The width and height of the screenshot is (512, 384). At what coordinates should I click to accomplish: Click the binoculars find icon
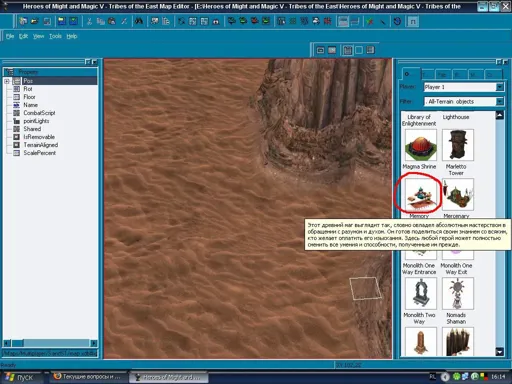[x=138, y=22]
